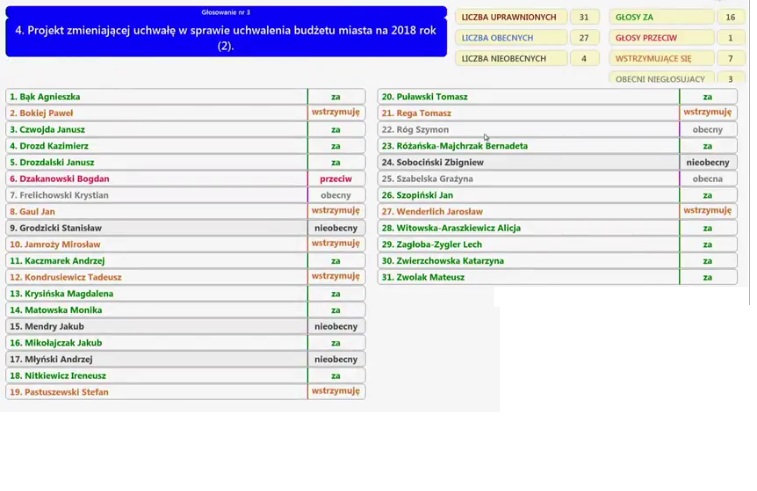
Task: Click the 'wstrzymuję' cell for Pastuszewski Stefan
Action: coord(336,392)
